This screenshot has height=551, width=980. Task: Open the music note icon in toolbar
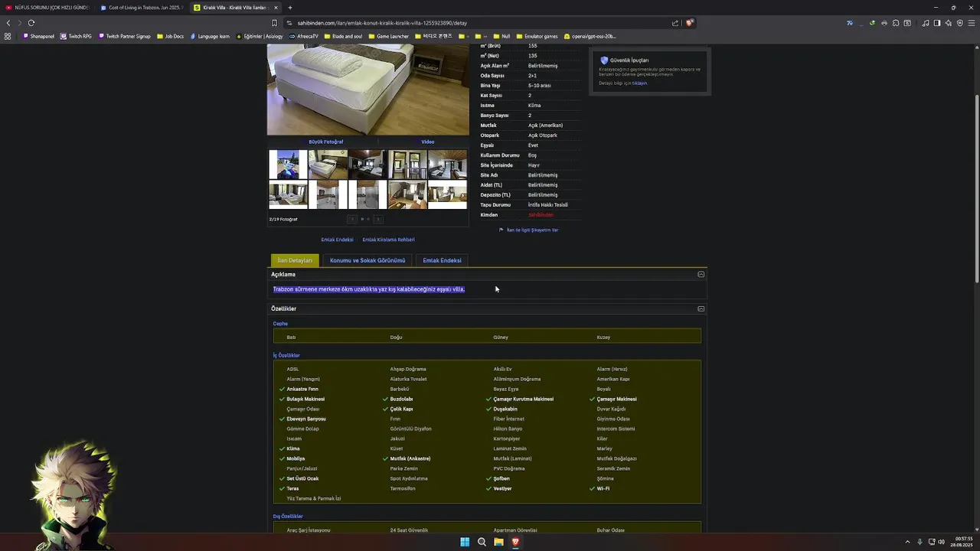925,23
